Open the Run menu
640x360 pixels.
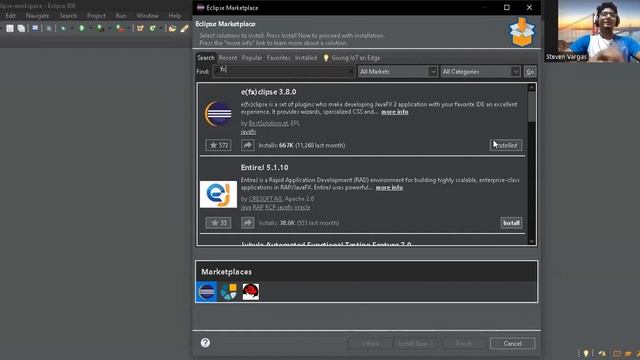(121, 16)
